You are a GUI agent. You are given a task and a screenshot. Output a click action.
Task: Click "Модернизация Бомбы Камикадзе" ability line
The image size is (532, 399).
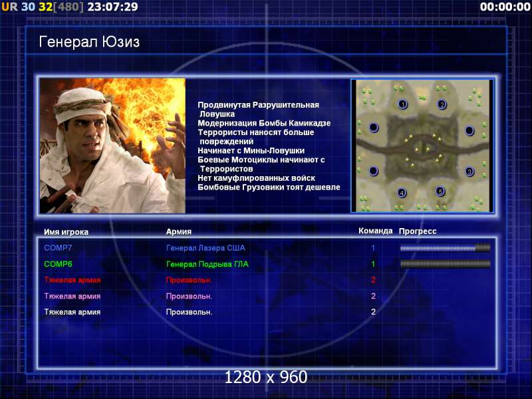tap(264, 123)
